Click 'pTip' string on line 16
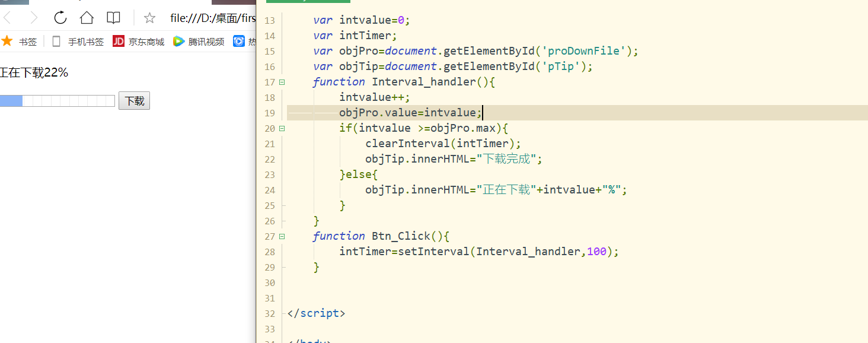 click(x=561, y=66)
